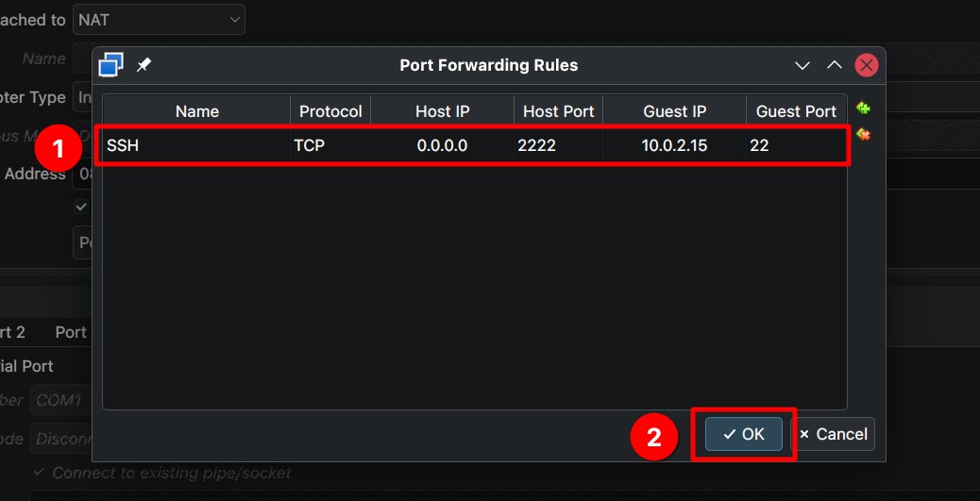Click the Guest Port column header
The image size is (980, 501).
(x=796, y=111)
